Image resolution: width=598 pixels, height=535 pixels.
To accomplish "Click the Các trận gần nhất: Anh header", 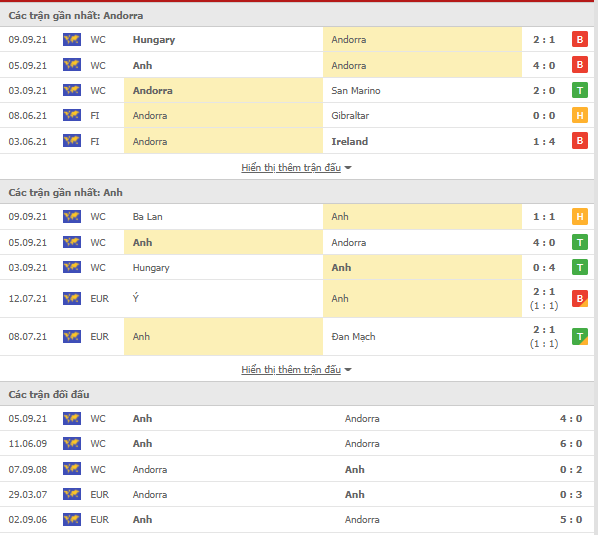I will [297, 192].
